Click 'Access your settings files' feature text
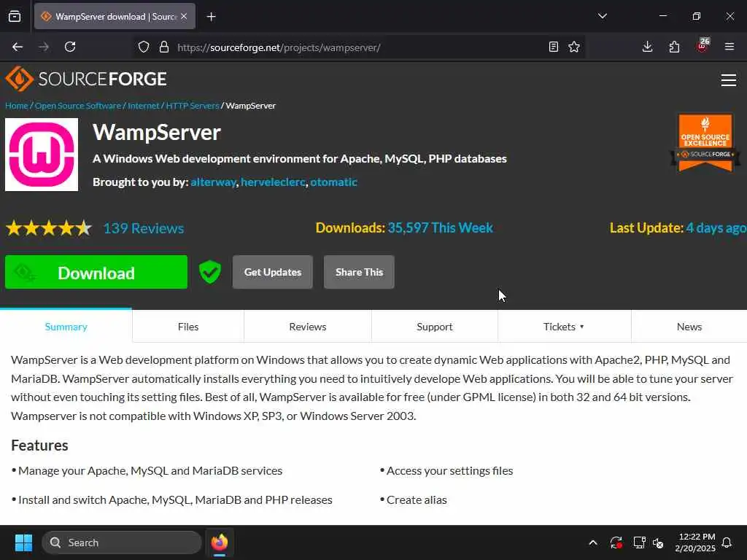 point(449,471)
